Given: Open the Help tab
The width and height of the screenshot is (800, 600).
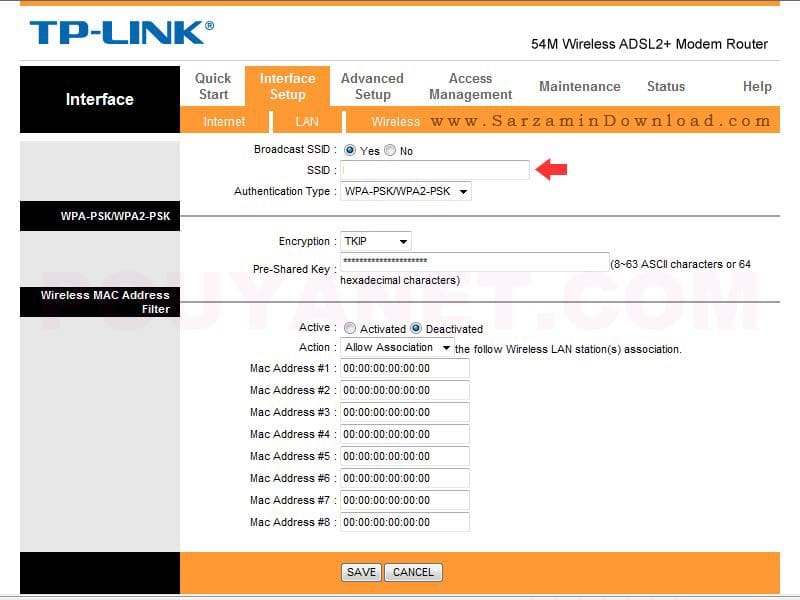Looking at the screenshot, I should pyautogui.click(x=757, y=87).
